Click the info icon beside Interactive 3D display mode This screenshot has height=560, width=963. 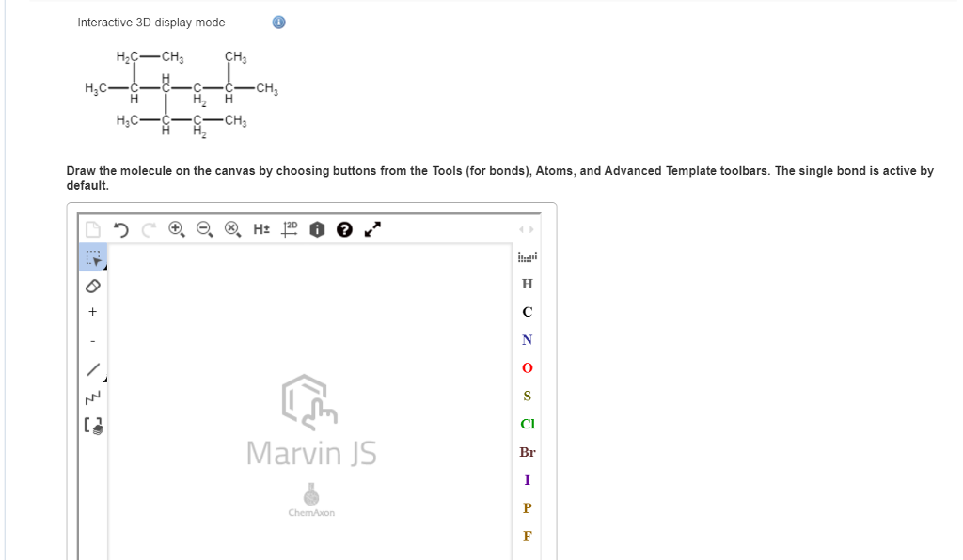click(x=277, y=22)
